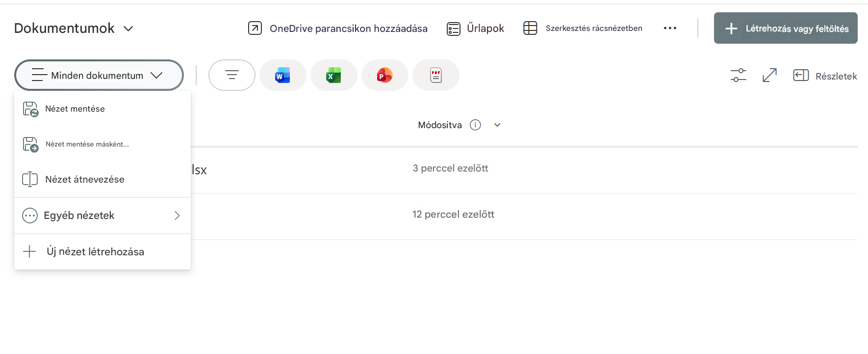Click the '12 perccel ezelőtt' cell
868x354 pixels.
453,215
